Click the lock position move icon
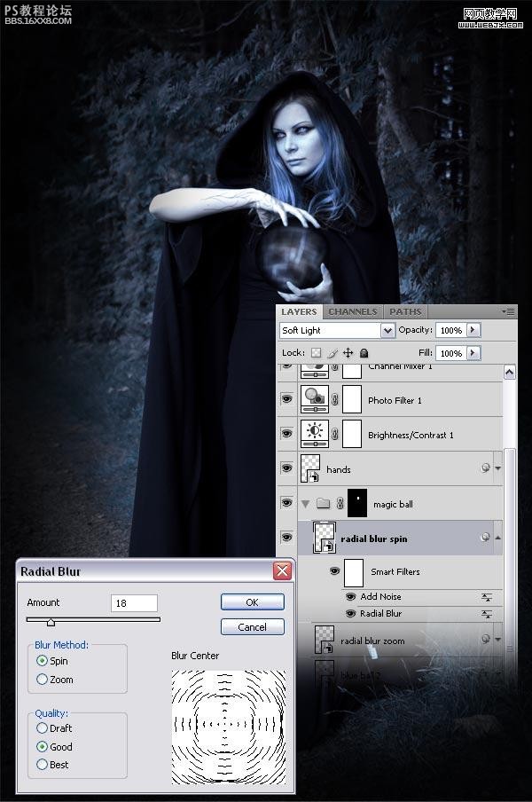The height and width of the screenshot is (802, 532). [348, 353]
